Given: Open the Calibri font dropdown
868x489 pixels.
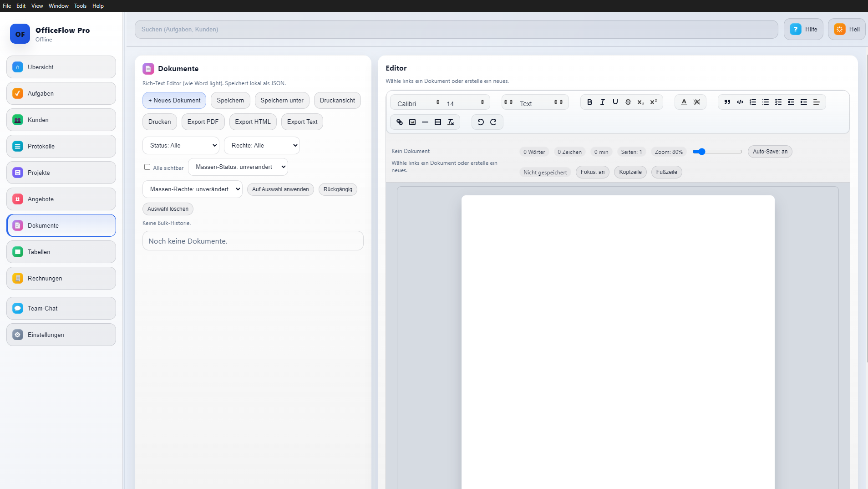Looking at the screenshot, I should pos(418,103).
